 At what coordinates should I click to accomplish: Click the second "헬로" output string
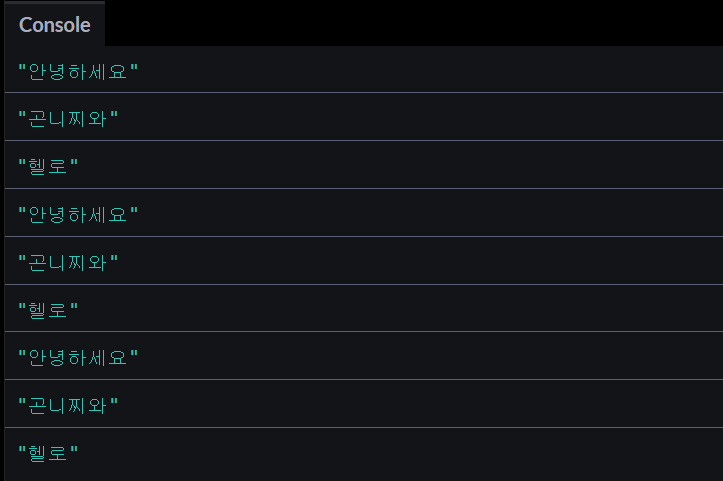[x=48, y=310]
